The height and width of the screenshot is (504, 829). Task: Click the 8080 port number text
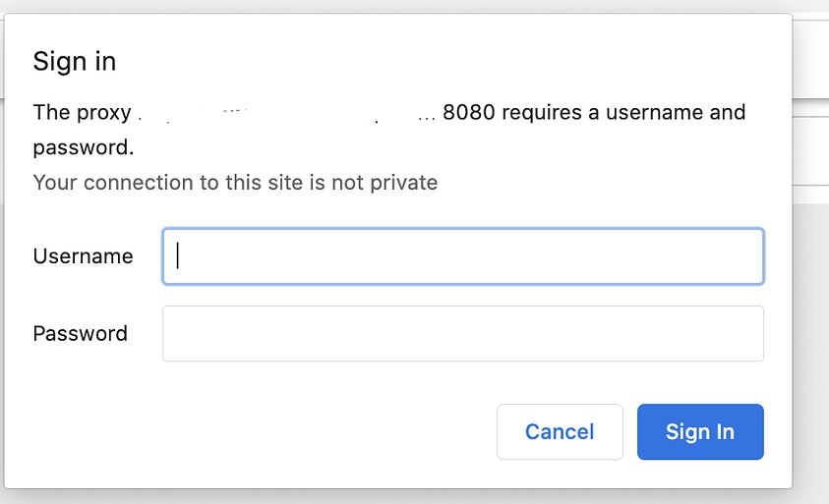[x=469, y=113]
